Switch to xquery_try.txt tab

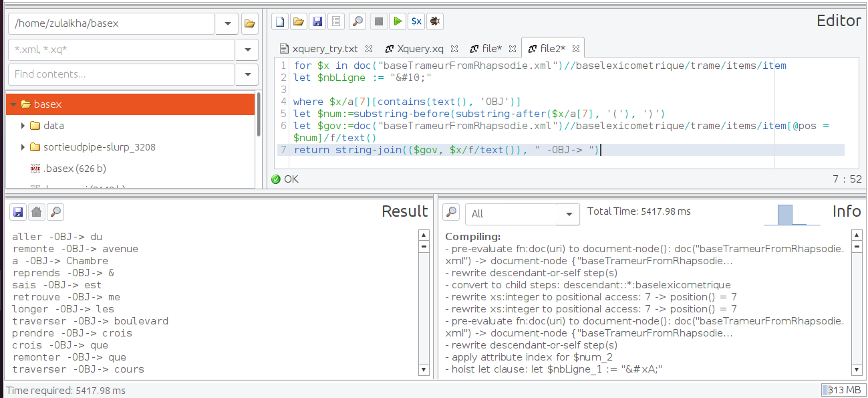click(325, 49)
